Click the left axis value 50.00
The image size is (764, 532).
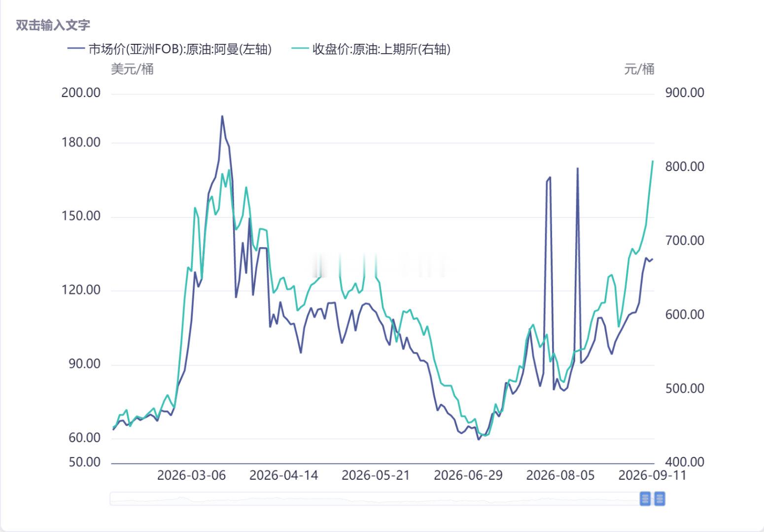point(84,463)
